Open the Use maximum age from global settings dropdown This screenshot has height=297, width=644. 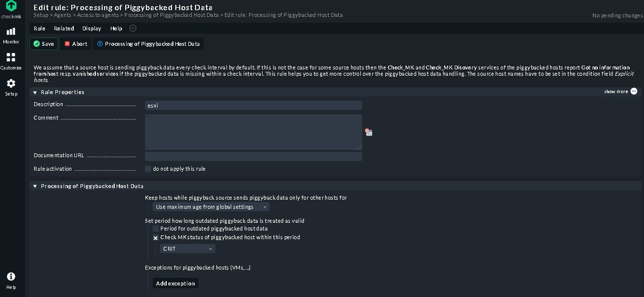[211, 206]
